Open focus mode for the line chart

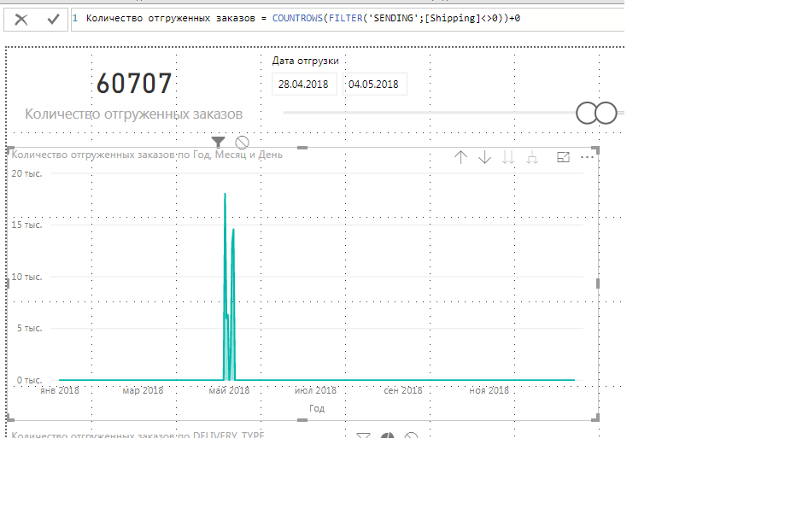tap(563, 157)
